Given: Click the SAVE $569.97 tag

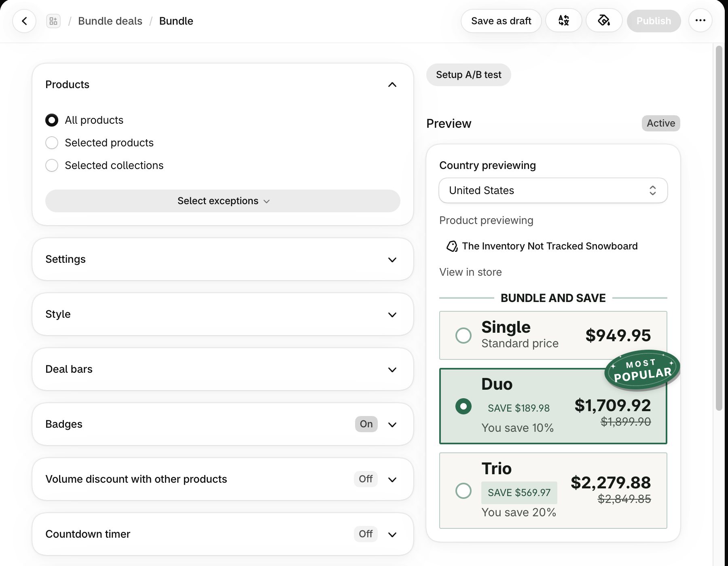Looking at the screenshot, I should click(x=519, y=492).
